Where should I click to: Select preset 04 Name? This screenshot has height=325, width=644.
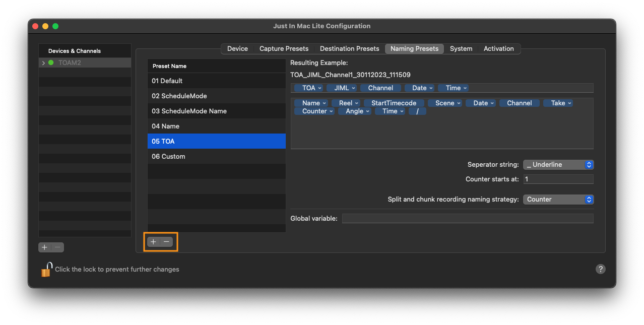tap(217, 126)
